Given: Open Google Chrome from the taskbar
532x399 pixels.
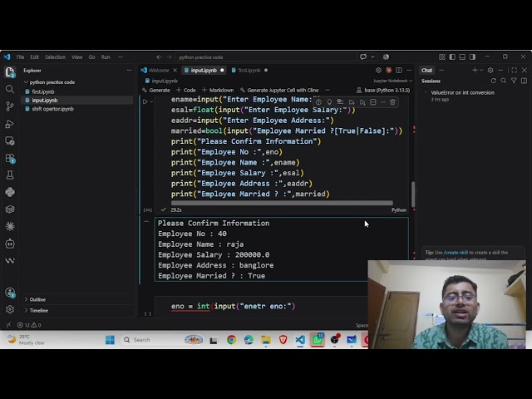Looking at the screenshot, I should tap(231, 340).
